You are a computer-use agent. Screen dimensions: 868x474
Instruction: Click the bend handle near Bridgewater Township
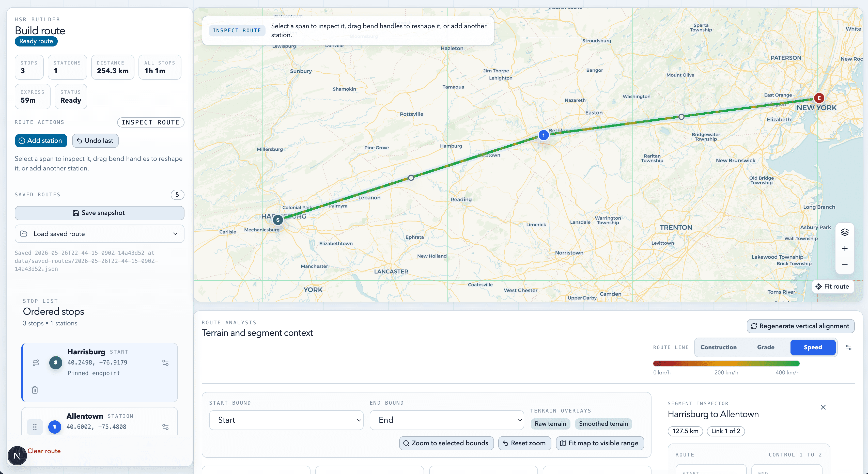point(681,117)
